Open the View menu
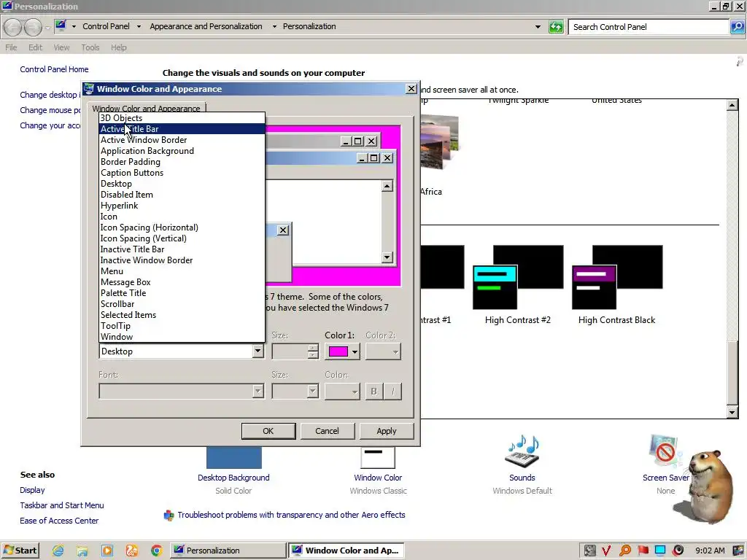Image resolution: width=747 pixels, height=560 pixels. [61, 47]
